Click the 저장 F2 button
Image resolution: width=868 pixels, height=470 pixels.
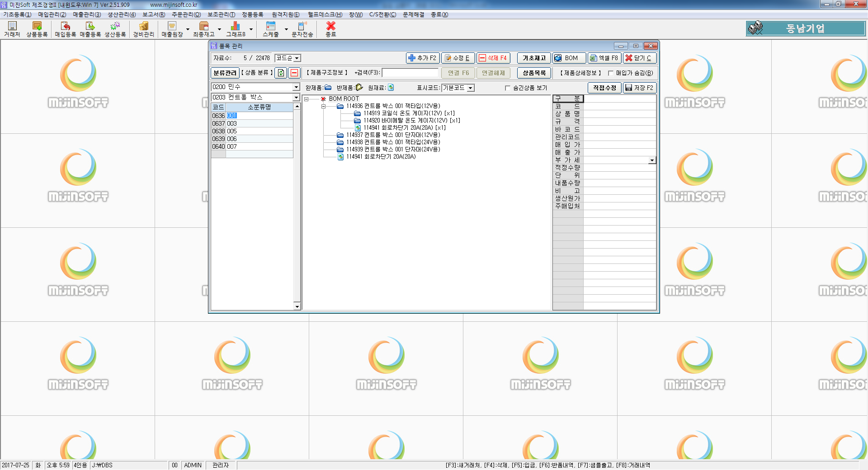coord(640,88)
